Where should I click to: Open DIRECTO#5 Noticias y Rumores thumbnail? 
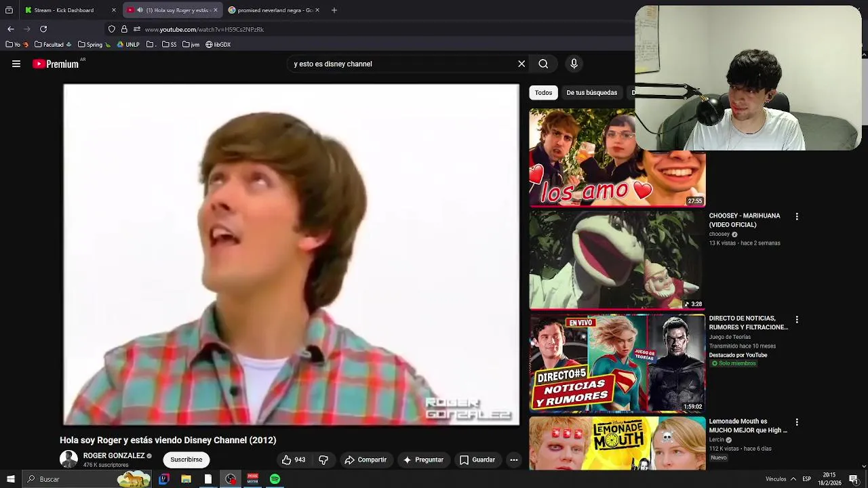[617, 363]
